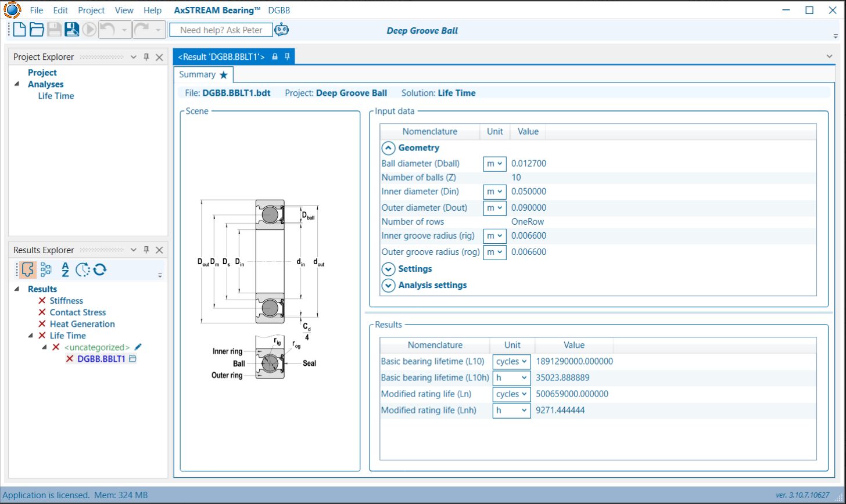Expand the Analysis settings section
846x504 pixels.
(389, 285)
